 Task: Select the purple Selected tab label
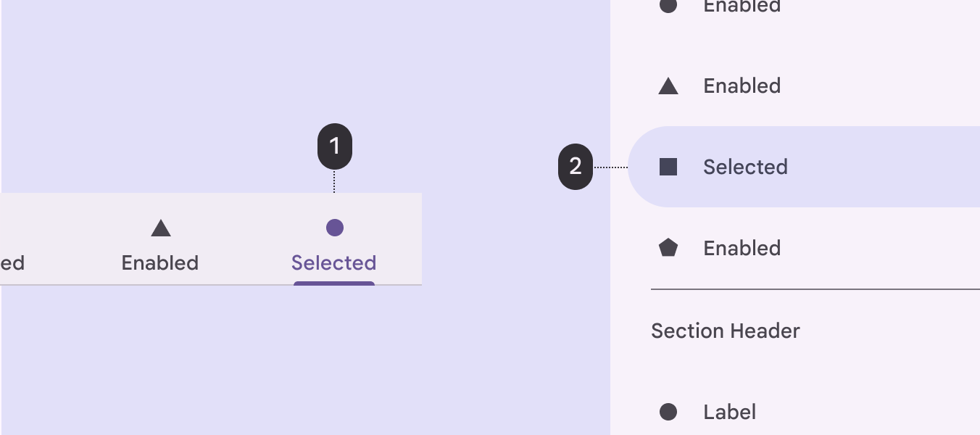(333, 262)
